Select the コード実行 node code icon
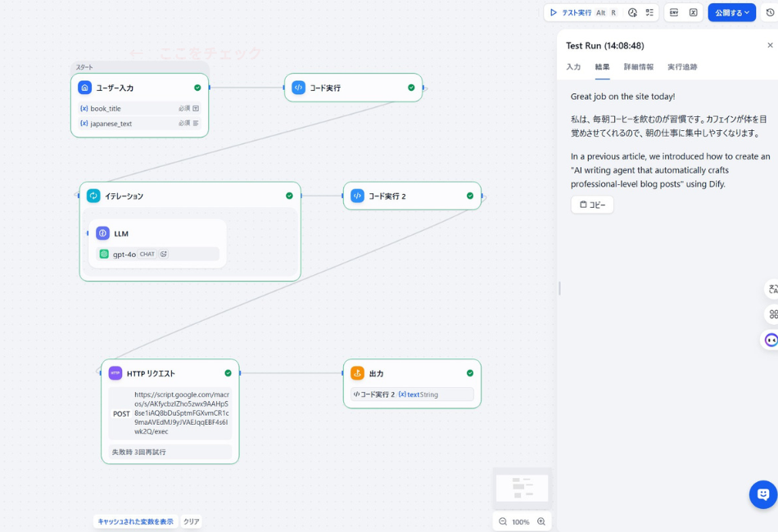 298,88
